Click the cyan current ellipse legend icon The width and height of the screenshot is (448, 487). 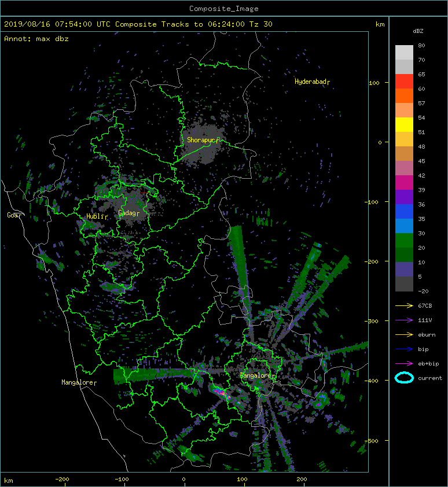click(x=404, y=378)
